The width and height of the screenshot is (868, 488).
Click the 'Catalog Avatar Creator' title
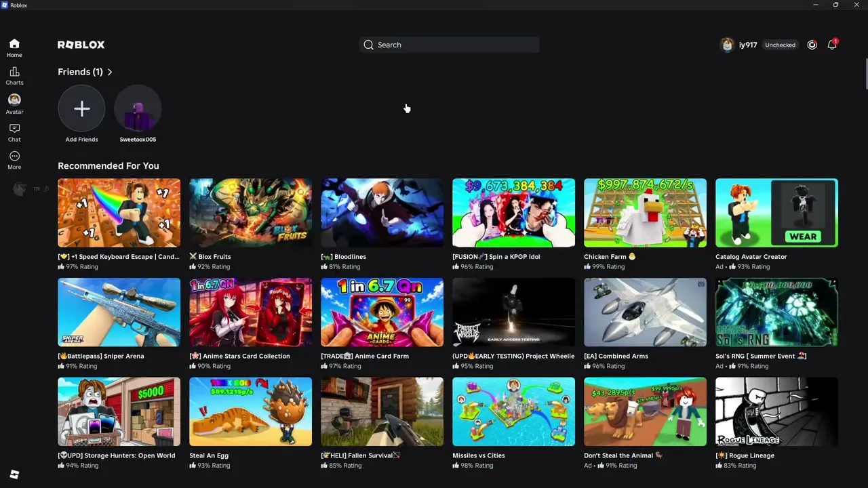[x=751, y=257]
